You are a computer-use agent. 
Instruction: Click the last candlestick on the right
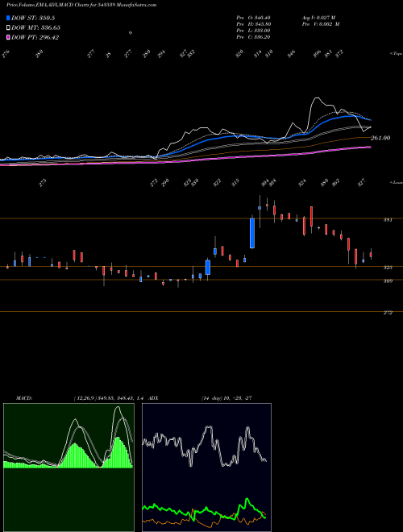[371, 254]
